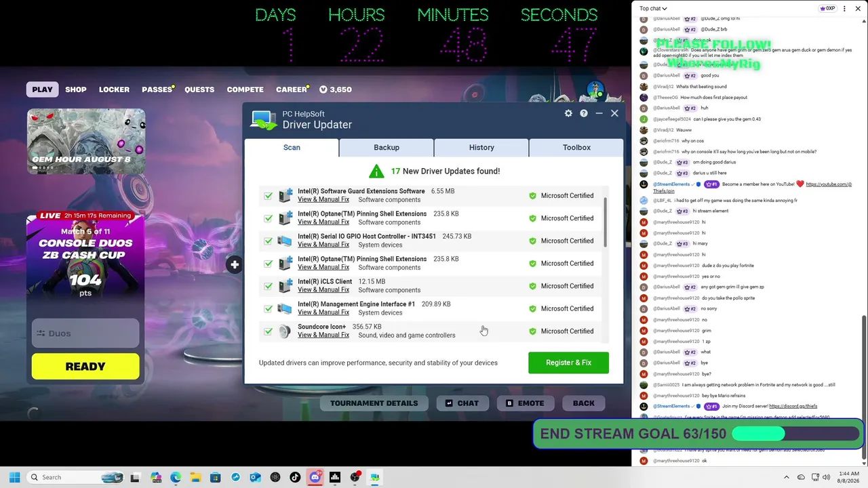868x488 pixels.
Task: Open the StreamElements Discord server link
Action: click(793, 406)
